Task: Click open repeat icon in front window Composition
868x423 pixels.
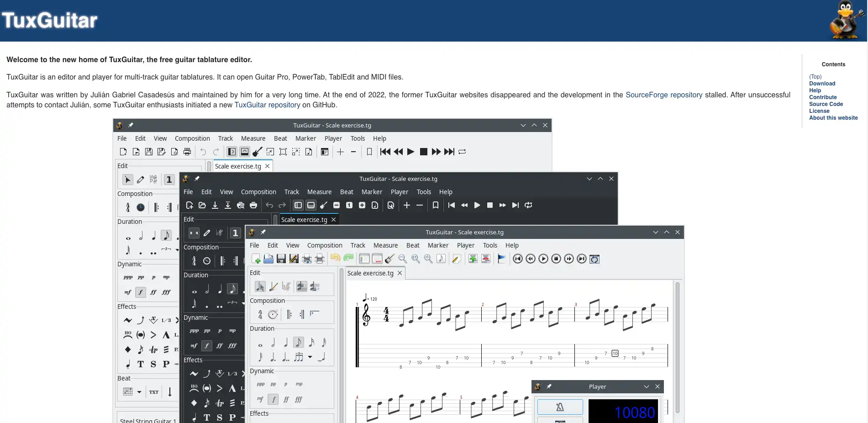Action: tap(289, 314)
